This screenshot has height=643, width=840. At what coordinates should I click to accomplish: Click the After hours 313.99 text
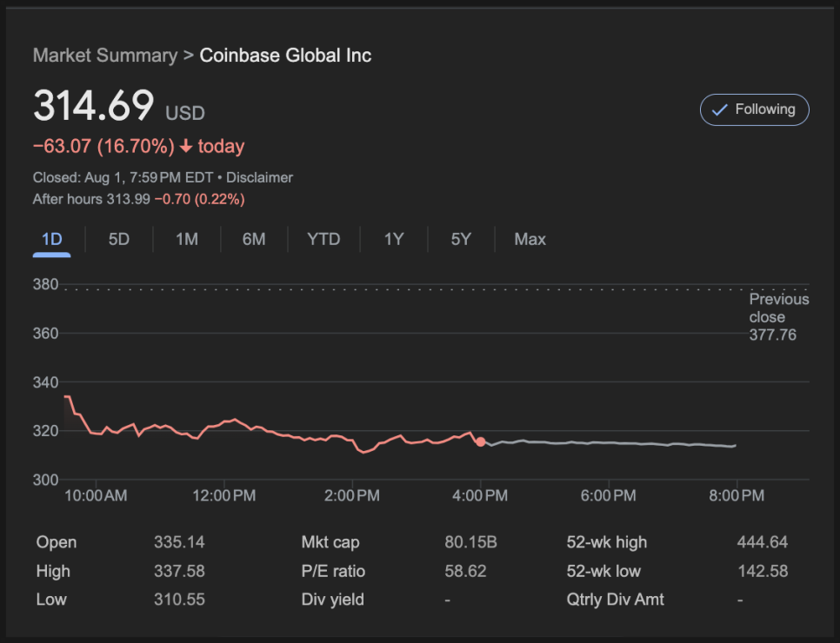point(91,199)
